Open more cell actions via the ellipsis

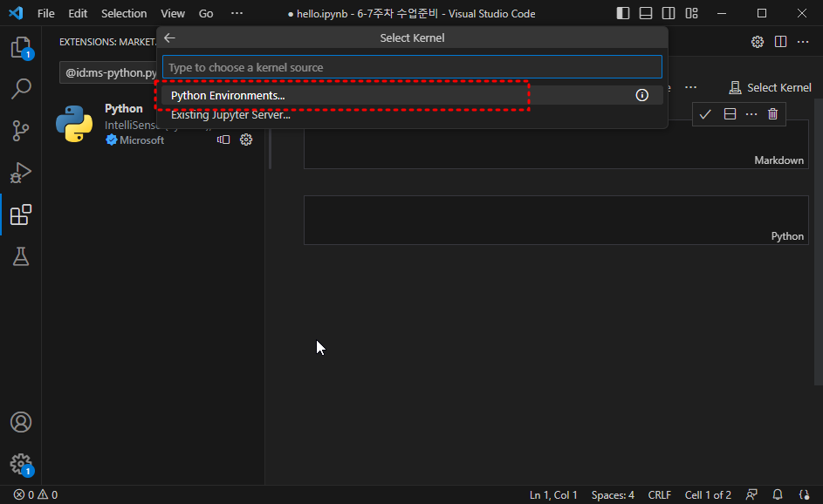751,113
